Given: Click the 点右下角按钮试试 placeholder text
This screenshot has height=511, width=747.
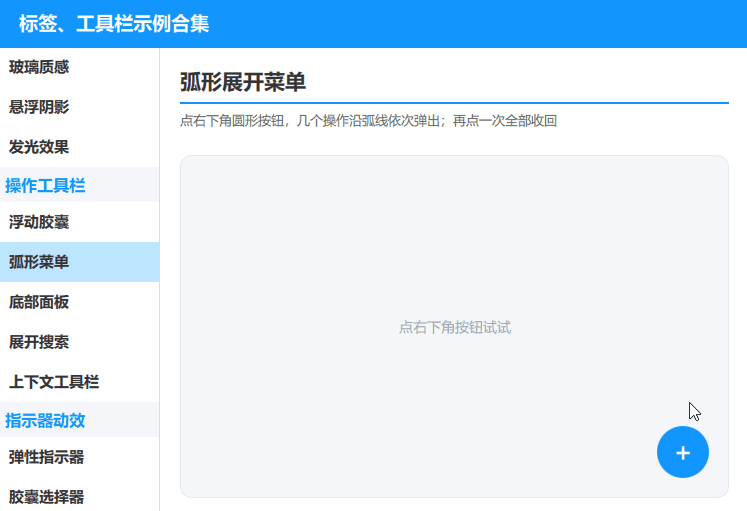Looking at the screenshot, I should (x=454, y=327).
